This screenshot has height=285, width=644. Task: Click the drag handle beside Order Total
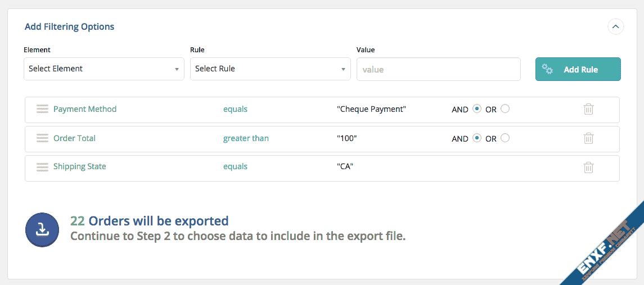coord(42,138)
